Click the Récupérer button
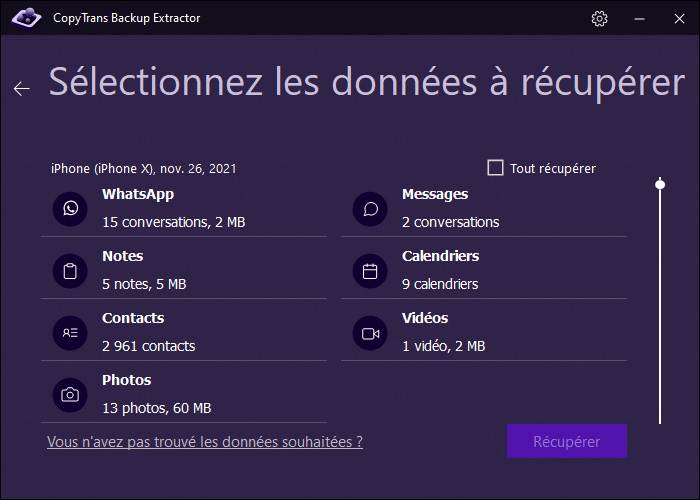This screenshot has width=700, height=500. point(567,441)
